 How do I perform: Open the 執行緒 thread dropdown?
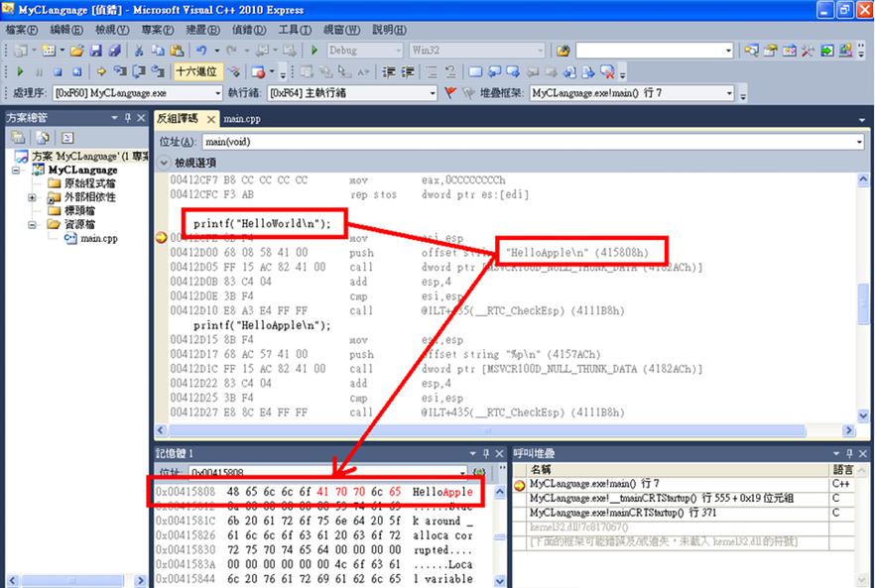(x=433, y=93)
